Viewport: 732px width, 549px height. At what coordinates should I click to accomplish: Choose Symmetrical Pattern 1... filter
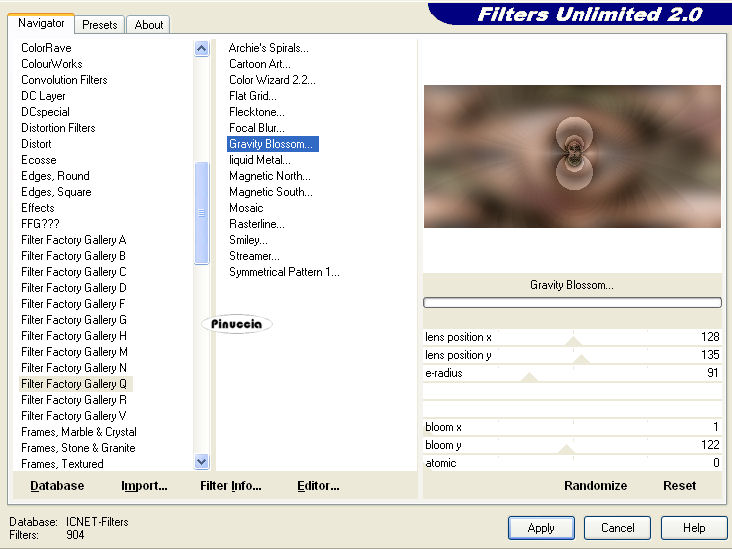pos(284,272)
